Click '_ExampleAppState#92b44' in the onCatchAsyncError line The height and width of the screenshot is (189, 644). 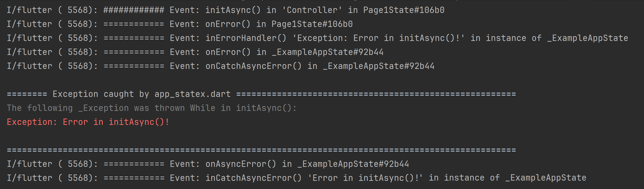pos(378,66)
